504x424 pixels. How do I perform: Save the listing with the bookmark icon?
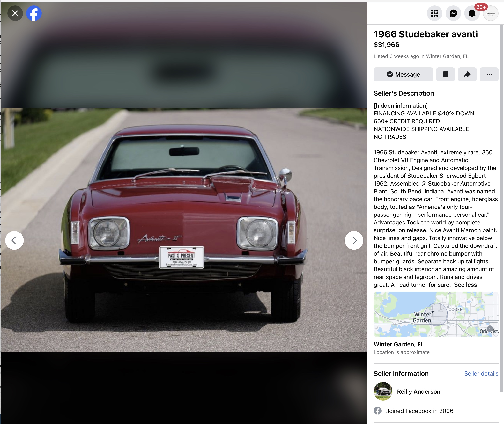pyautogui.click(x=446, y=74)
